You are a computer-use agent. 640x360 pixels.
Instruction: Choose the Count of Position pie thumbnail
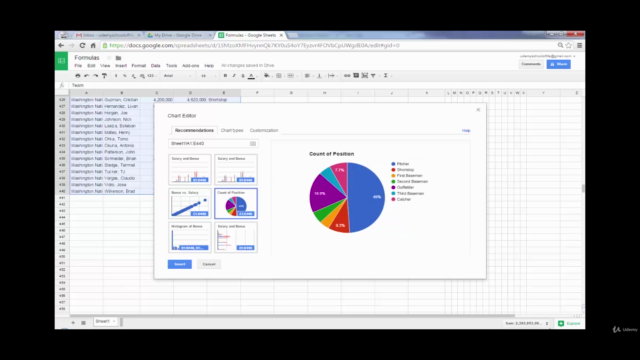(236, 203)
